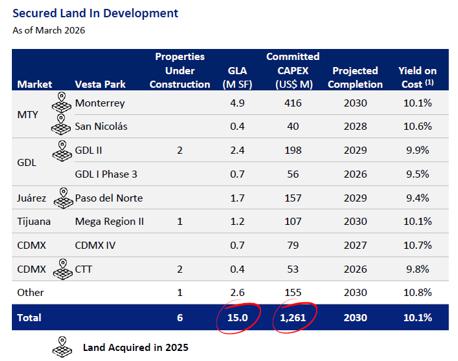Click the land icon beside San Nicolás
This screenshot has width=458, height=361.
pyautogui.click(x=61, y=125)
